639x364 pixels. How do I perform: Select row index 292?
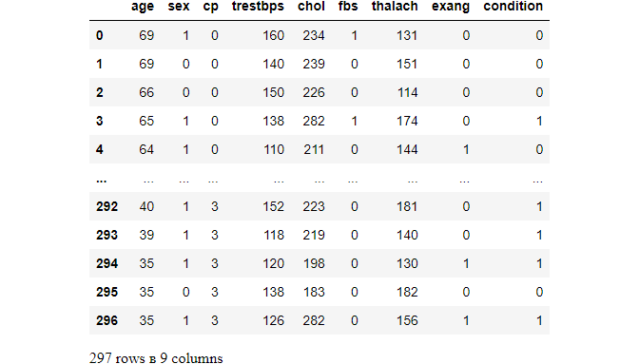coord(106,206)
